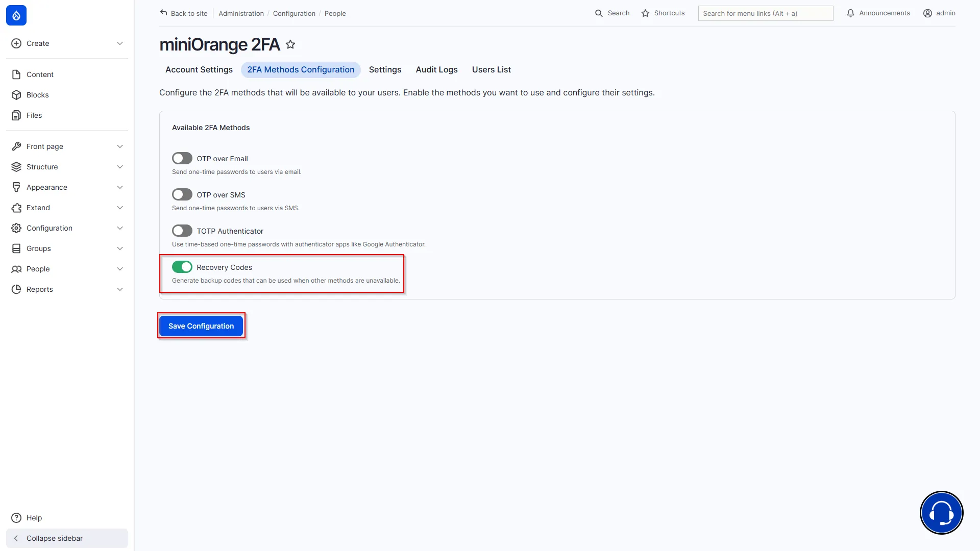Focus the Search for menu links field
Screen dimensions: 980x551
tap(766, 13)
